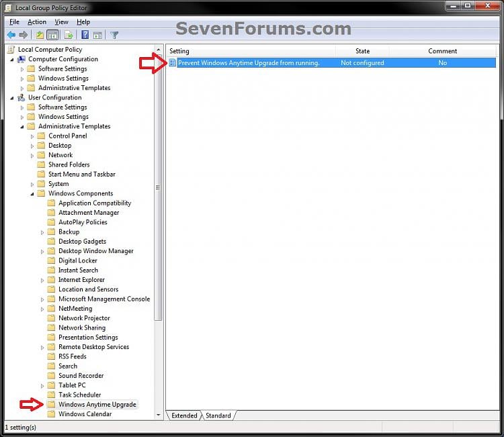Open the File menu

pyautogui.click(x=14, y=22)
